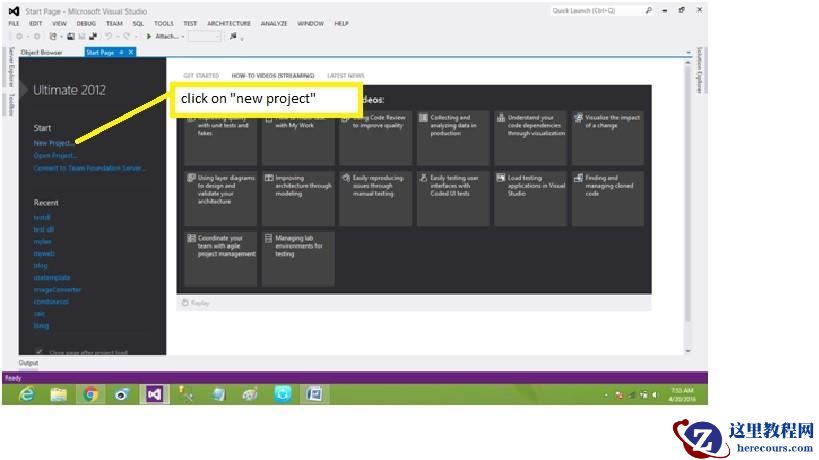Viewport: 819px width, 460px height.
Task: Click the Navigate Forward toolbar icon
Action: coord(37,37)
